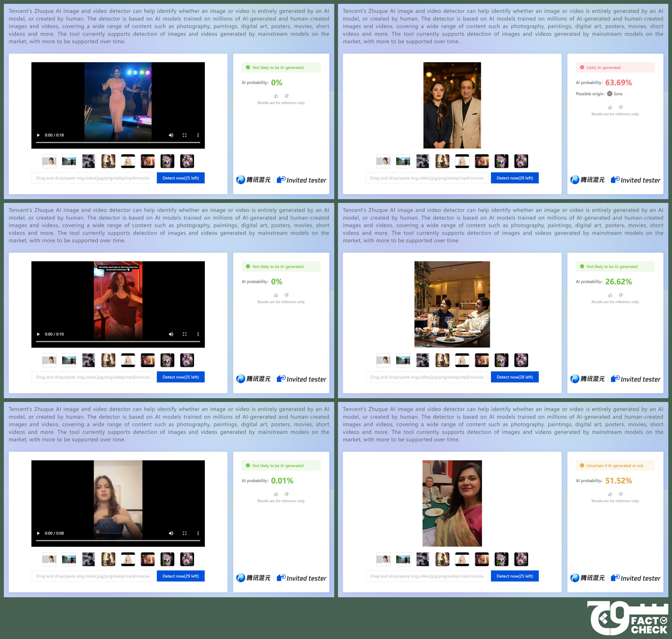Mute audio on the 0:18 video
Image resolution: width=672 pixels, height=639 pixels.
171,135
